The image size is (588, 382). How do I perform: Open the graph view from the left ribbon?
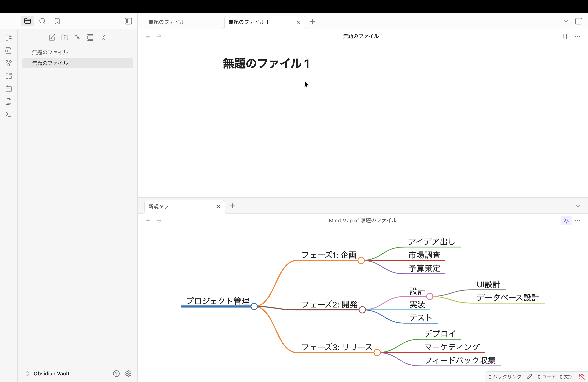tap(9, 63)
